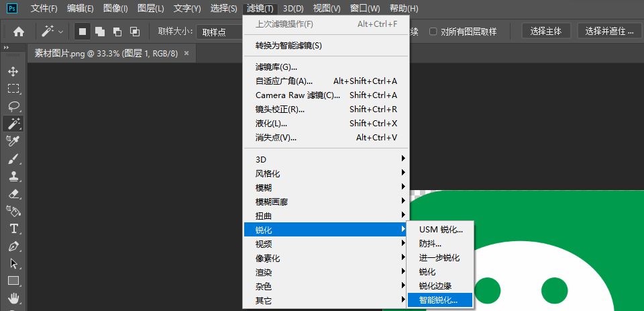
Task: Choose 液化(L)... filter
Action: tap(326, 124)
